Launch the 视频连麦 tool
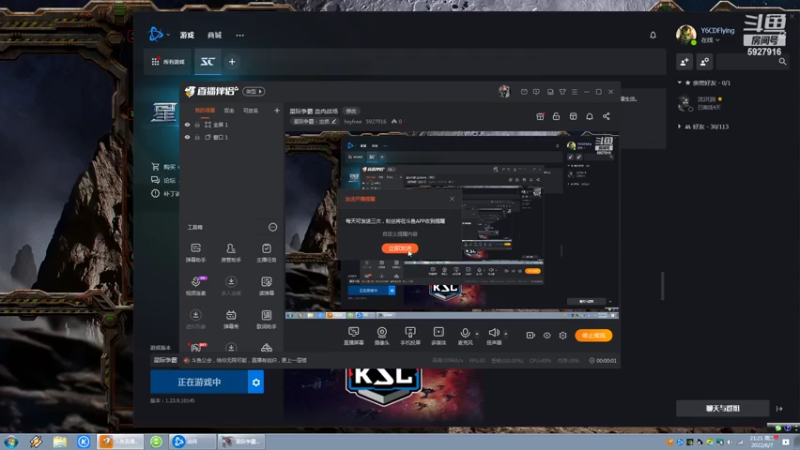The width and height of the screenshot is (800, 450). (195, 286)
